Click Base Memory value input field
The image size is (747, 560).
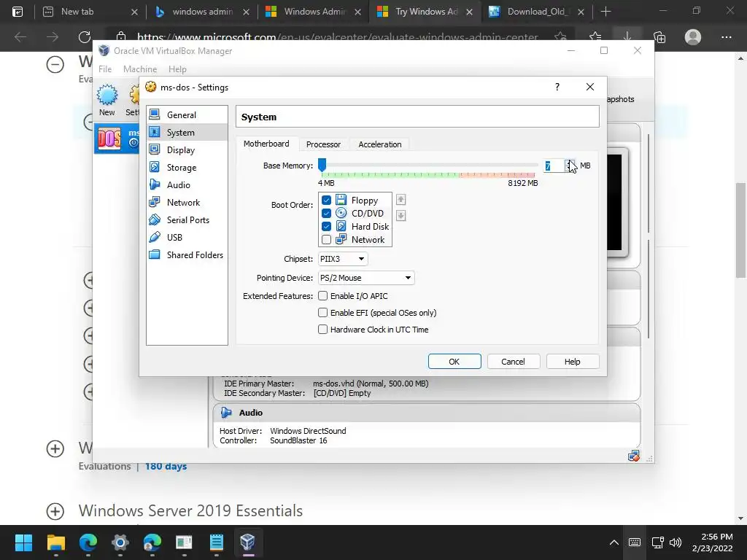(x=554, y=166)
